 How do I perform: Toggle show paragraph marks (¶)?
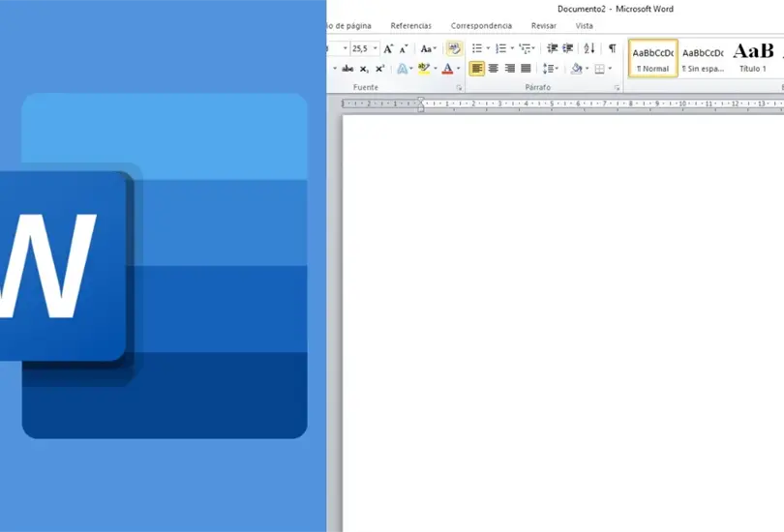pos(612,48)
